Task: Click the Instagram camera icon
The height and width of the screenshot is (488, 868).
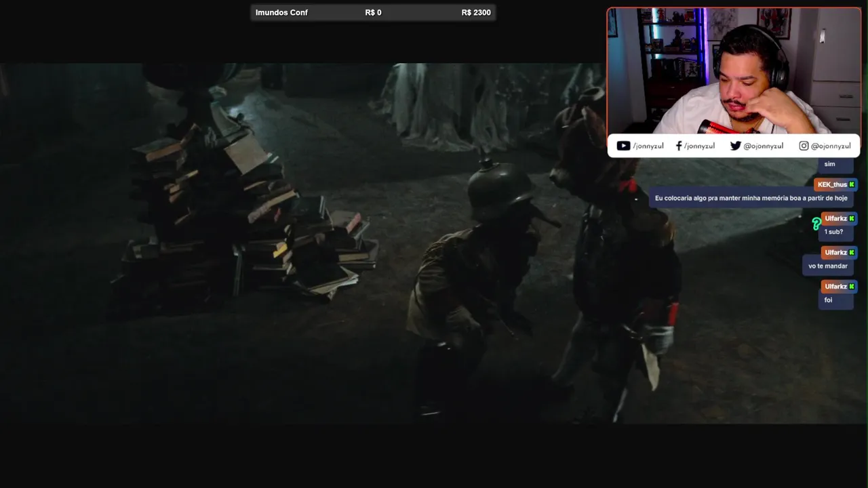Action: click(x=804, y=146)
